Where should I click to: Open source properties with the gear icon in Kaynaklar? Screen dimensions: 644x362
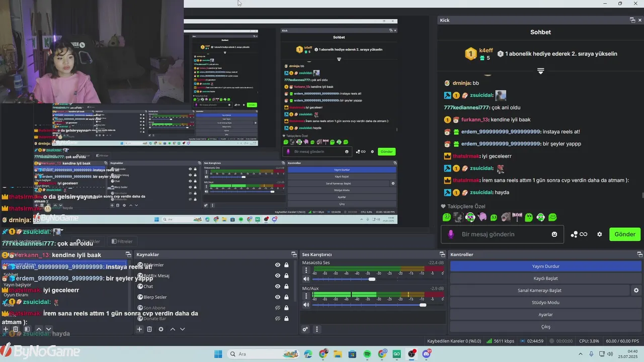pos(161,329)
